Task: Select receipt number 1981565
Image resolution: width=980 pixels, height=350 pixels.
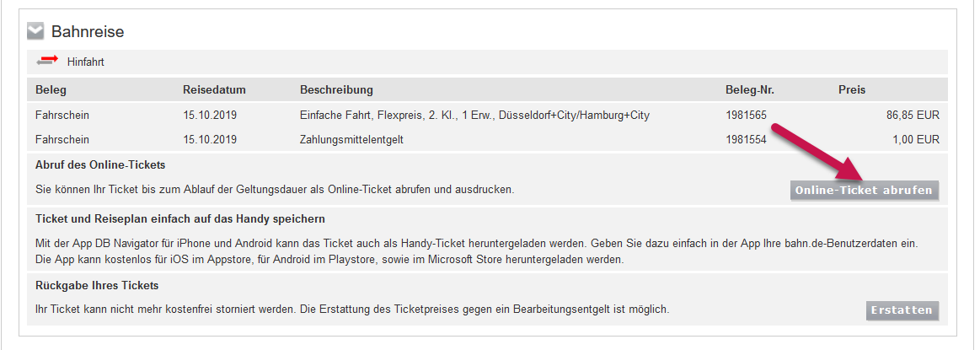Action: 747,115
